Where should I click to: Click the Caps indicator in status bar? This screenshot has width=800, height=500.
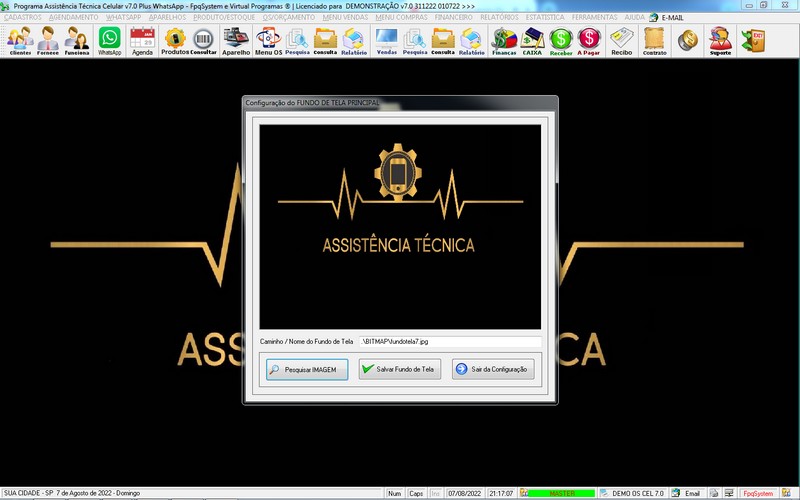pos(416,493)
